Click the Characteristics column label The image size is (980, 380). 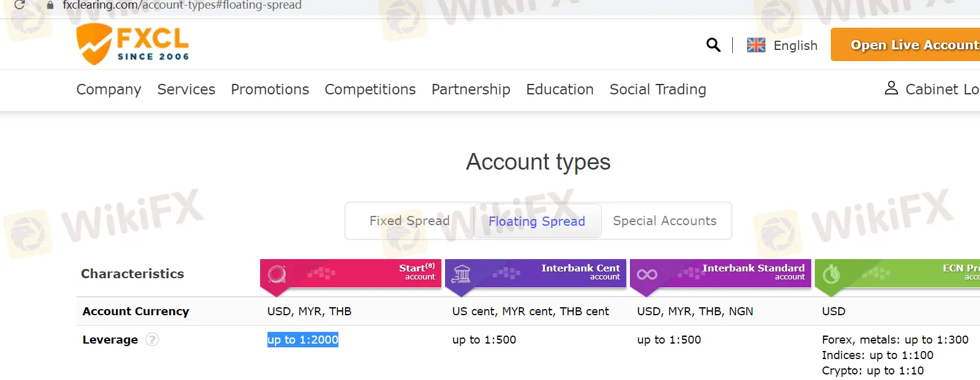(x=133, y=274)
